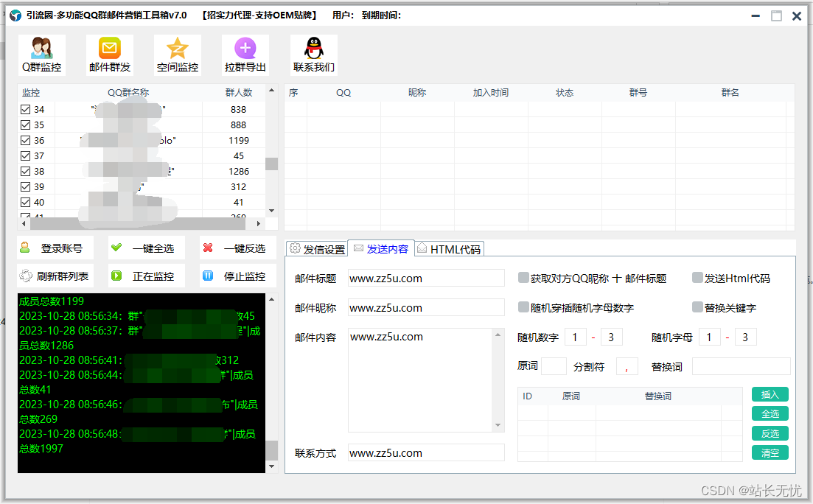
Task: Enable 随机穿插随机字母数字 checkbox
Action: coord(523,307)
